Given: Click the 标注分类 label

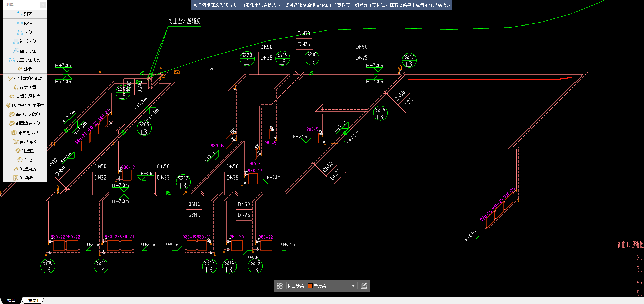Looking at the screenshot, I should [295, 286].
